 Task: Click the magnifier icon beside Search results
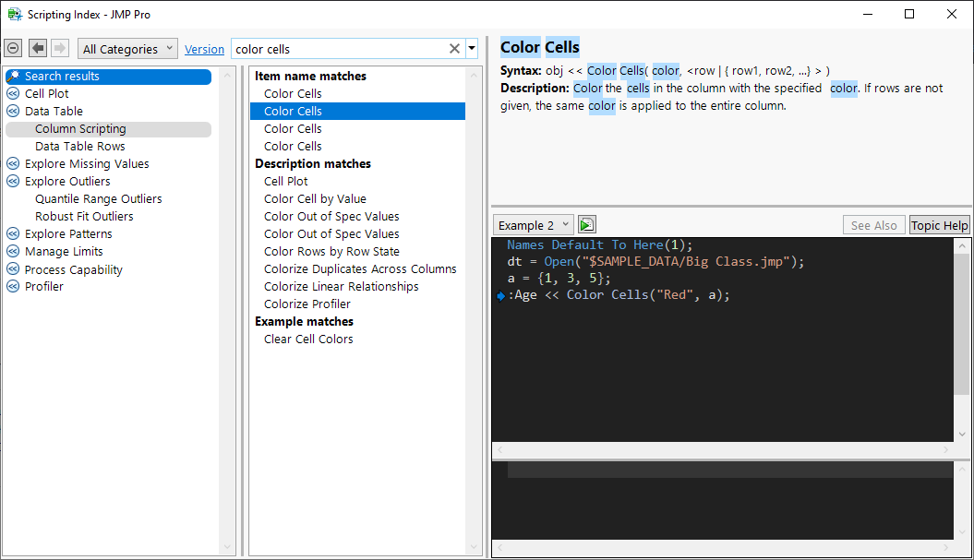click(x=13, y=77)
